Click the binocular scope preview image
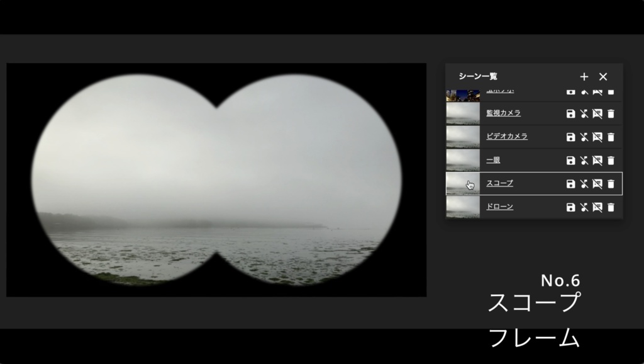The height and width of the screenshot is (364, 644). coord(216,179)
